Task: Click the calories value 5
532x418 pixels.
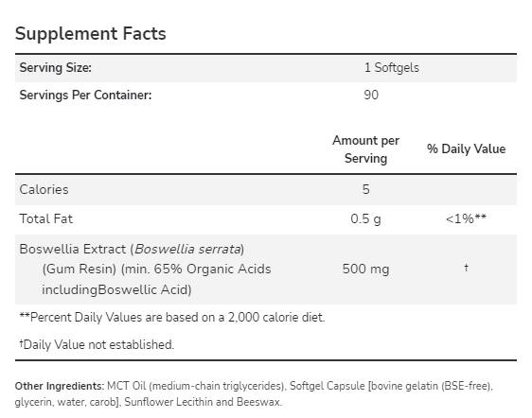Action: pyautogui.click(x=365, y=189)
